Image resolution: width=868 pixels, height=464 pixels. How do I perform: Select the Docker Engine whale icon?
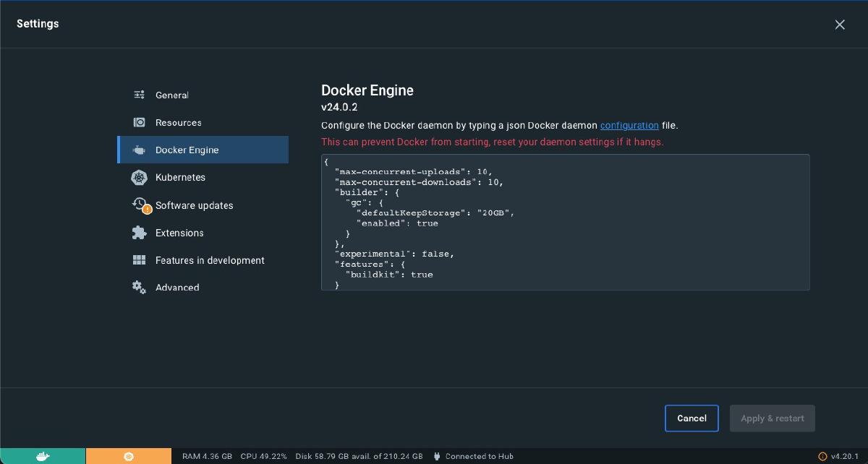click(139, 150)
